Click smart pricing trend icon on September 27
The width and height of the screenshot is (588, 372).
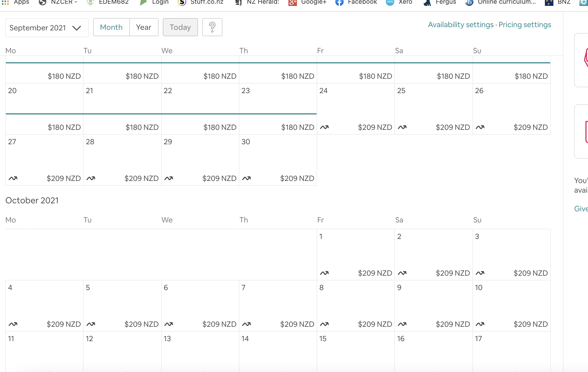pos(13,178)
